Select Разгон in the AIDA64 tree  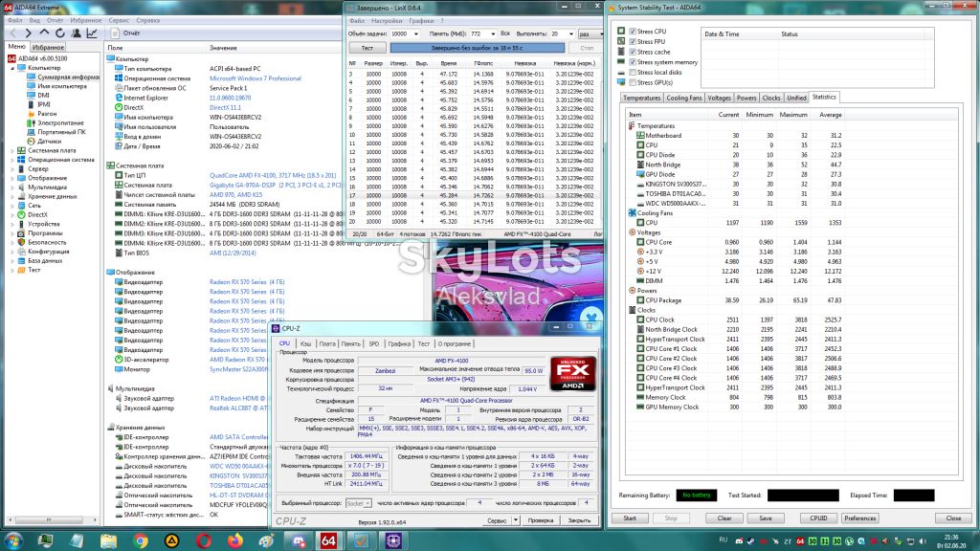(x=46, y=114)
